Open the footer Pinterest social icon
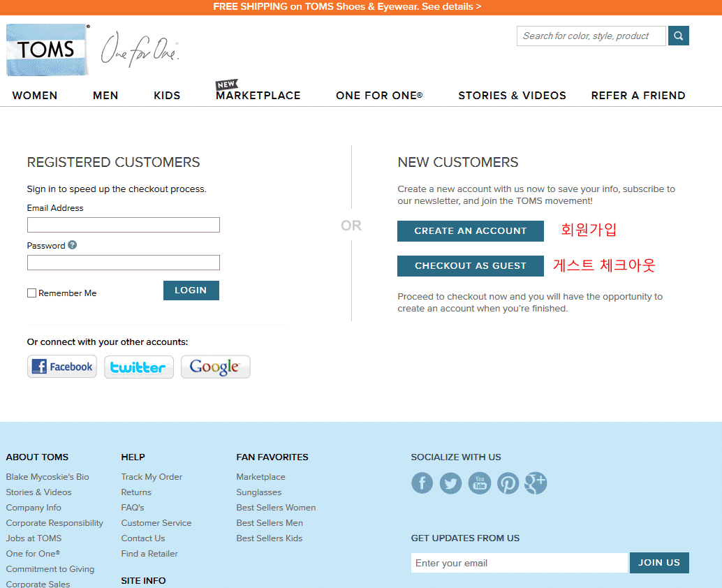Image resolution: width=722 pixels, height=588 pixels. [508, 483]
